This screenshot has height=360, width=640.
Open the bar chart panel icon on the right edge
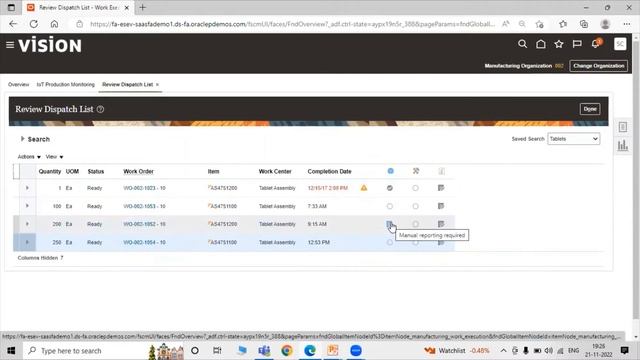(622, 145)
